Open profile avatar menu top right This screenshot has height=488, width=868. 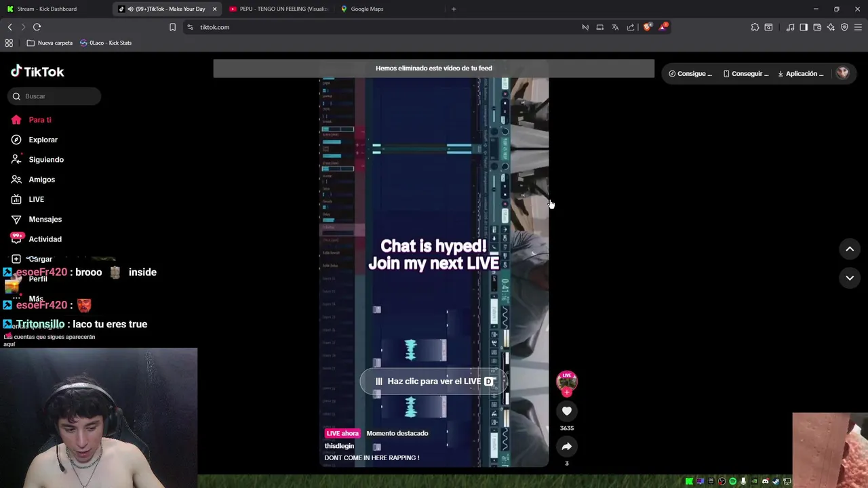(842, 73)
